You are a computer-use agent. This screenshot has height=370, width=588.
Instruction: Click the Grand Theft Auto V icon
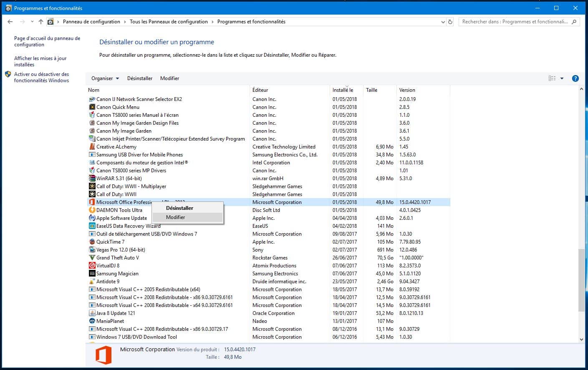coord(92,257)
